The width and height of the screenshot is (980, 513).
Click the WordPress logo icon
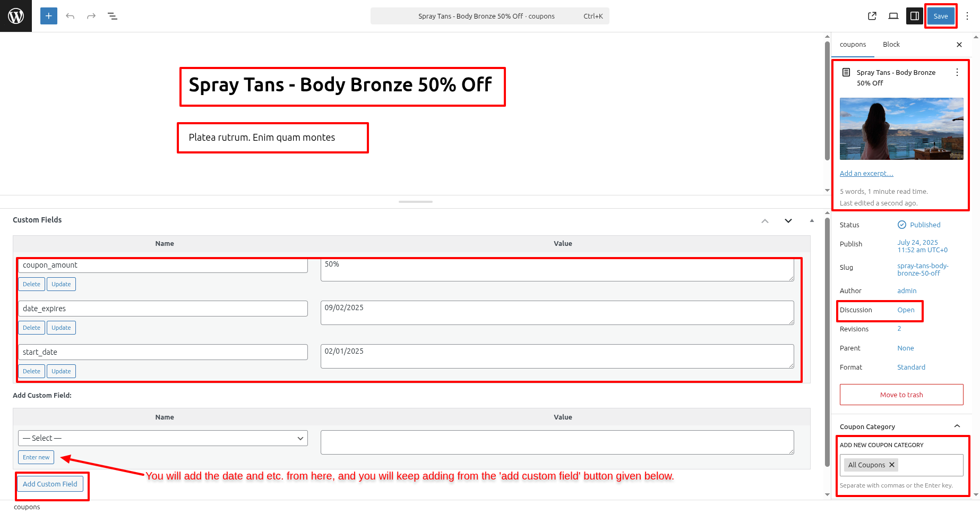[x=16, y=16]
